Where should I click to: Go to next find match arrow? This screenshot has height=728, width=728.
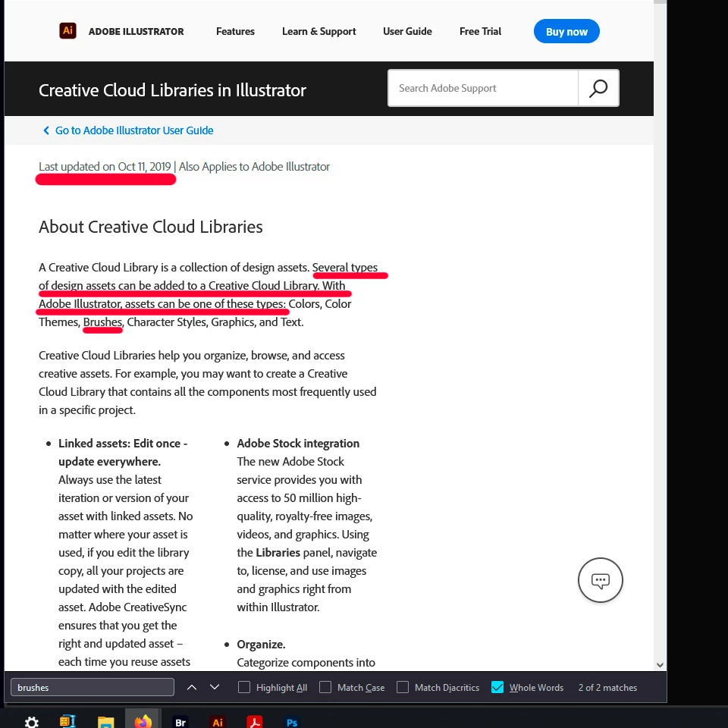click(x=215, y=687)
